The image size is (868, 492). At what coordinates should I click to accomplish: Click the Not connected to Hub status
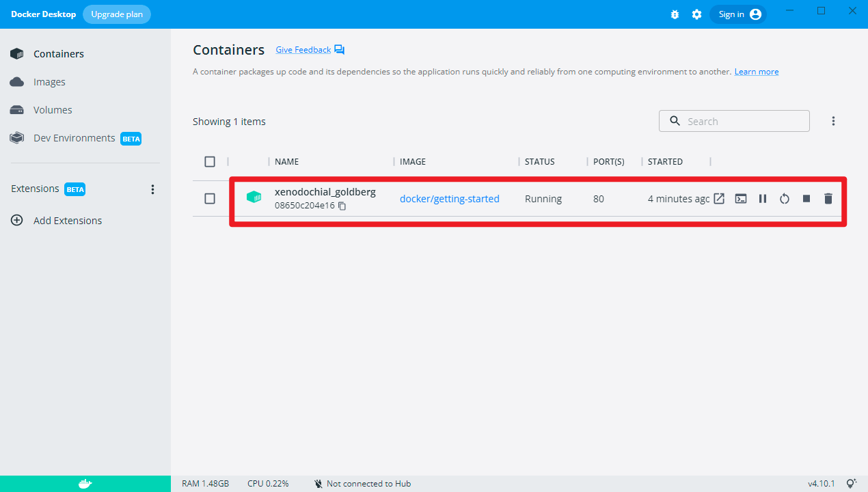pos(362,484)
